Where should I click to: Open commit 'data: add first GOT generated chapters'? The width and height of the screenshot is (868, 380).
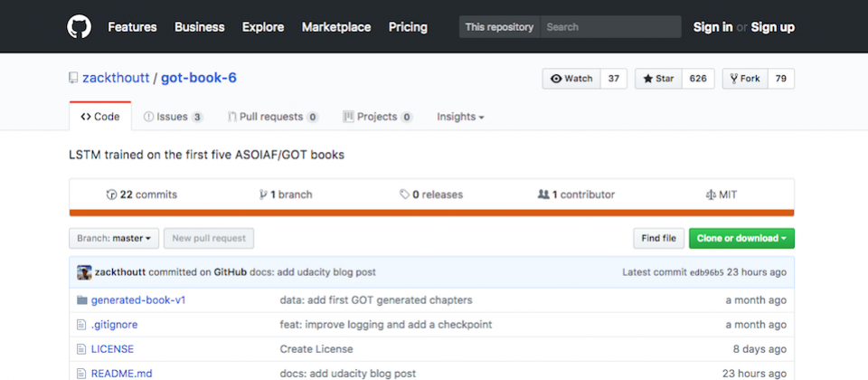pyautogui.click(x=376, y=300)
